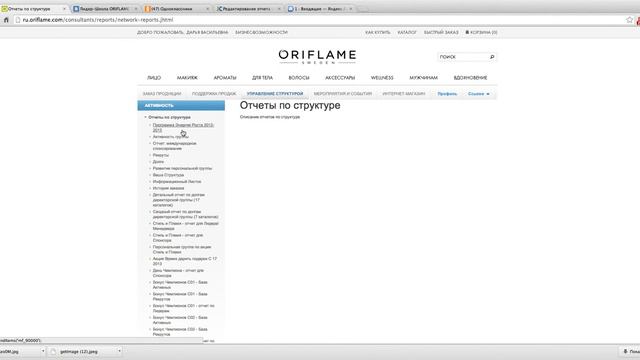The width and height of the screenshot is (640, 360).
Task: Open the shopping cart Корзина
Action: click(x=481, y=32)
